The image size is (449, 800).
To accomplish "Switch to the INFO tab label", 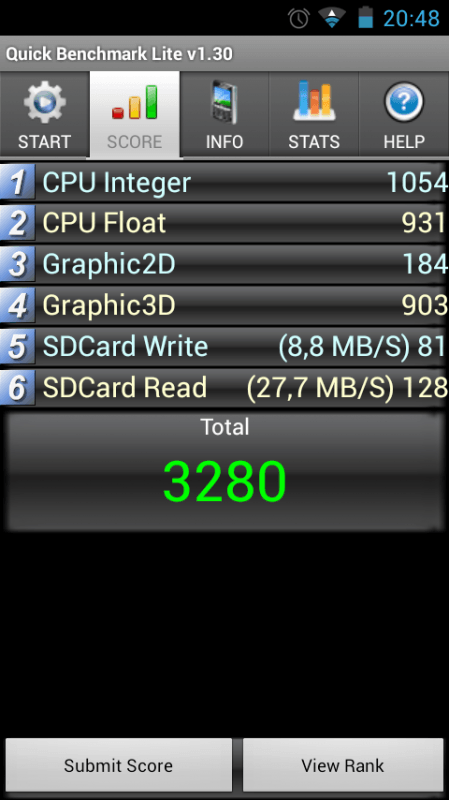I will [224, 141].
